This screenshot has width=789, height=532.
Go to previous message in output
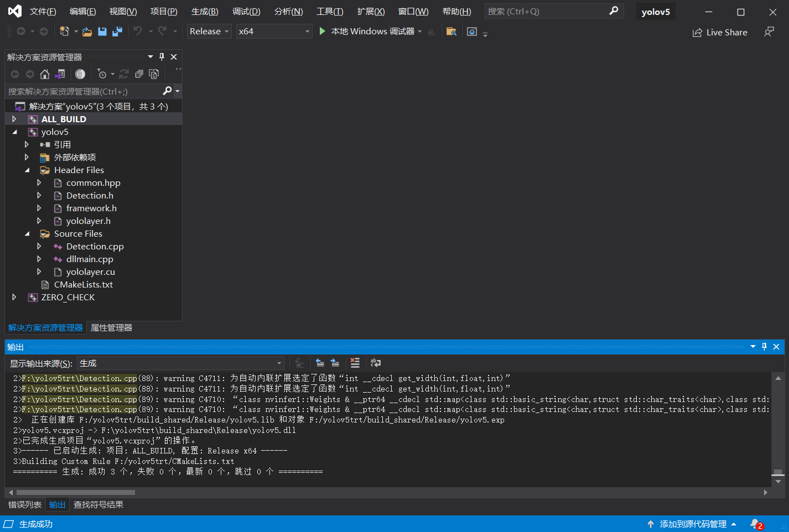(x=320, y=363)
